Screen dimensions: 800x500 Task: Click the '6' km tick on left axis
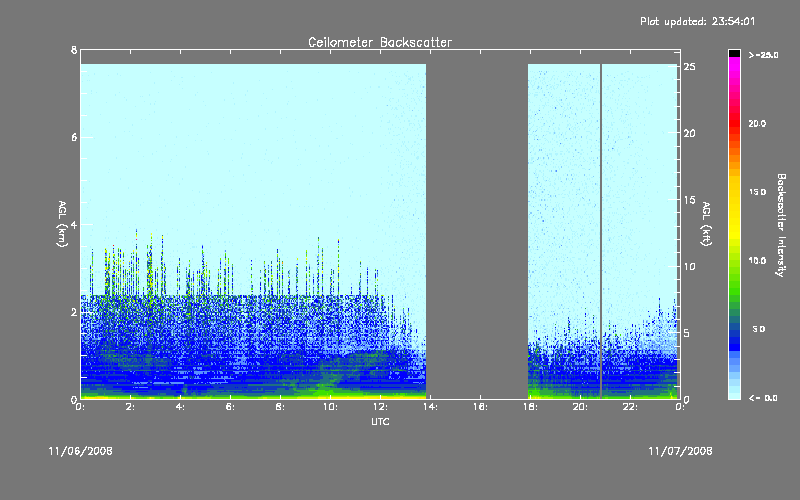[74, 137]
